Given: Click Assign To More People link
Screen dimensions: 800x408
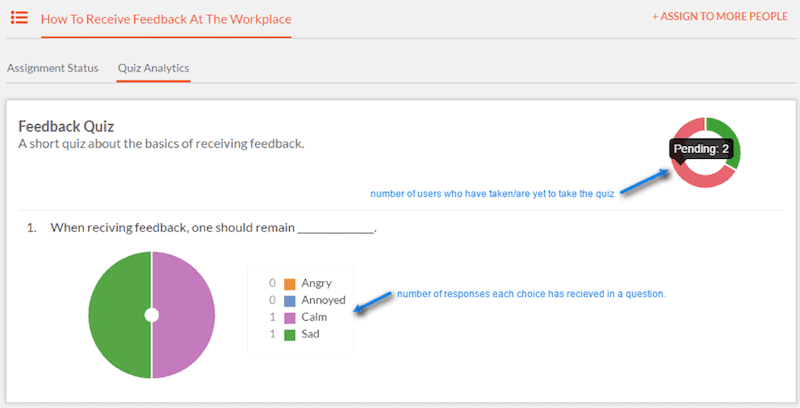Looking at the screenshot, I should [x=719, y=16].
